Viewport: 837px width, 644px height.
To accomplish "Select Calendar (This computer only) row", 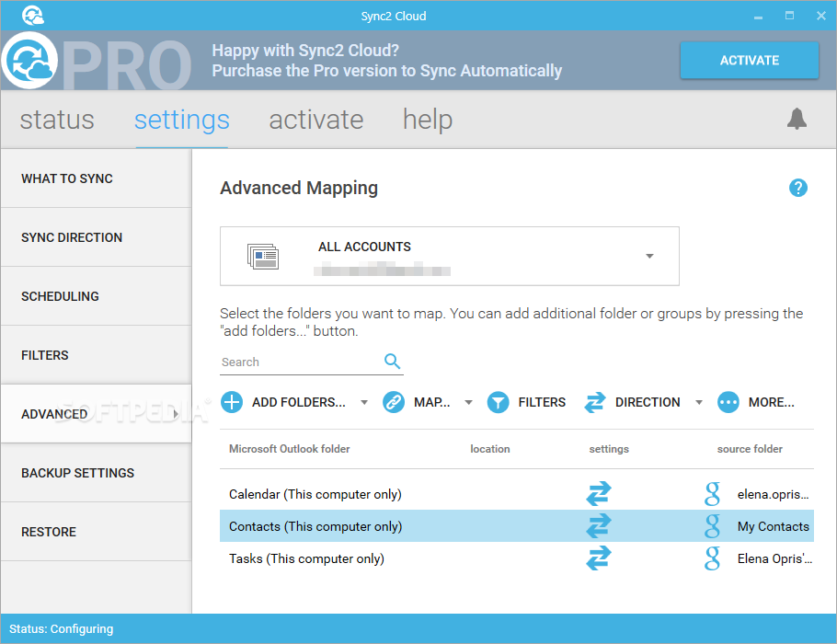I will coord(517,494).
